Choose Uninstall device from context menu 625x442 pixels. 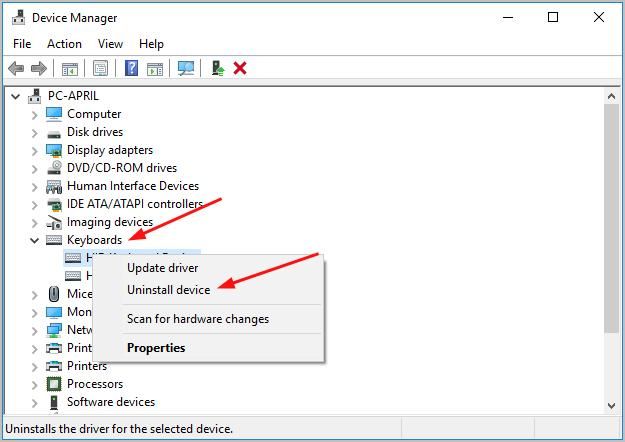point(168,290)
